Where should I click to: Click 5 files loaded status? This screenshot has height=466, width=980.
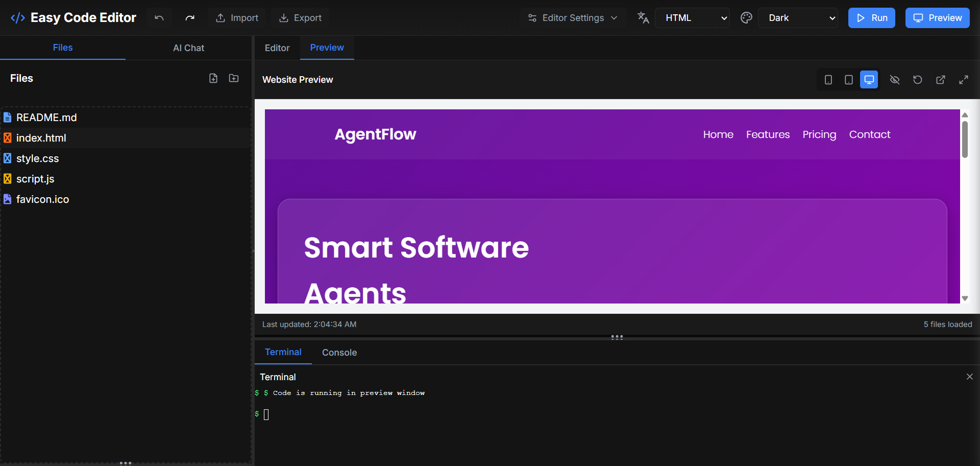tap(948, 324)
